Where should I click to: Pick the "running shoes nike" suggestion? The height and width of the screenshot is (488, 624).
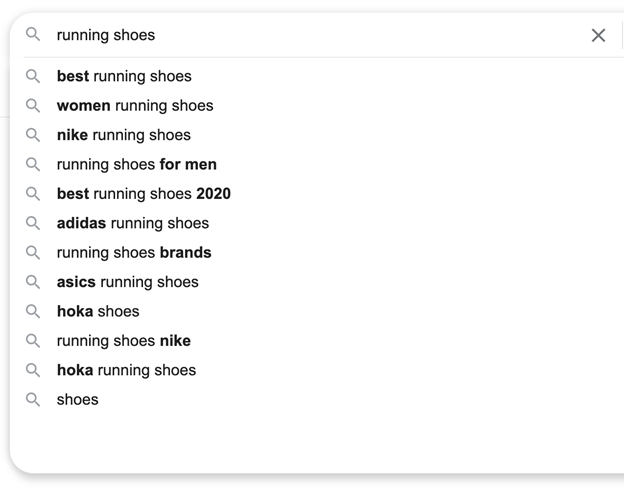point(123,341)
